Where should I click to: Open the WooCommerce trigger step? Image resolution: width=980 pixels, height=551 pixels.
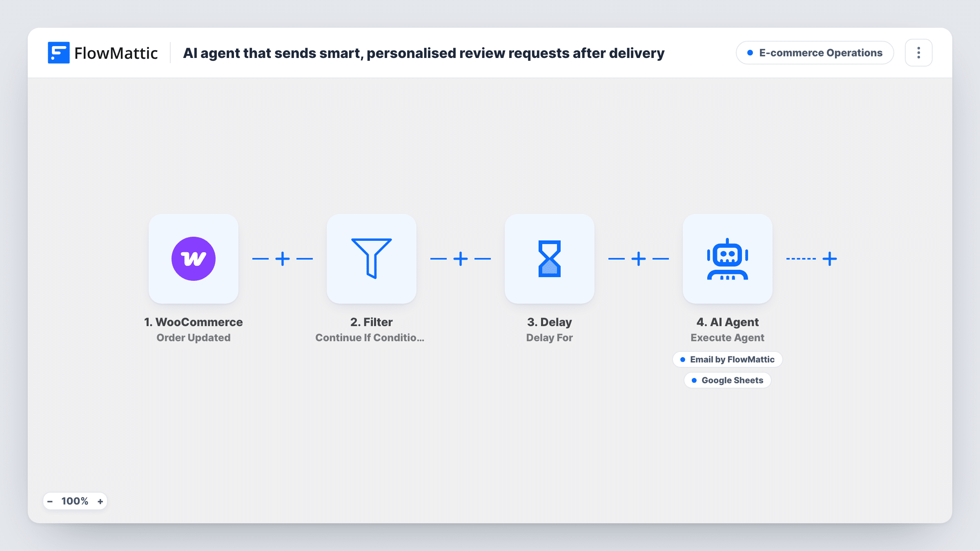pos(194,259)
